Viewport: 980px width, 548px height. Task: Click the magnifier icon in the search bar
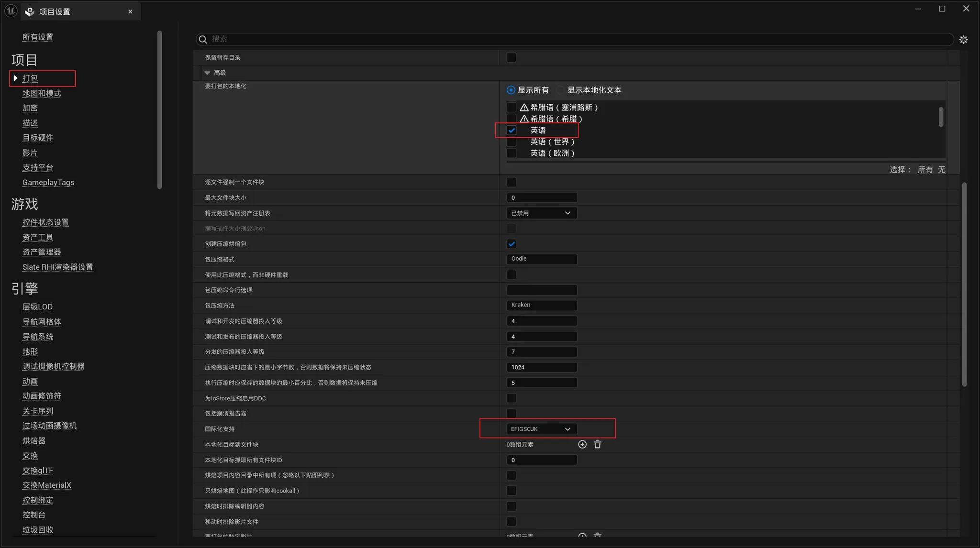(203, 39)
